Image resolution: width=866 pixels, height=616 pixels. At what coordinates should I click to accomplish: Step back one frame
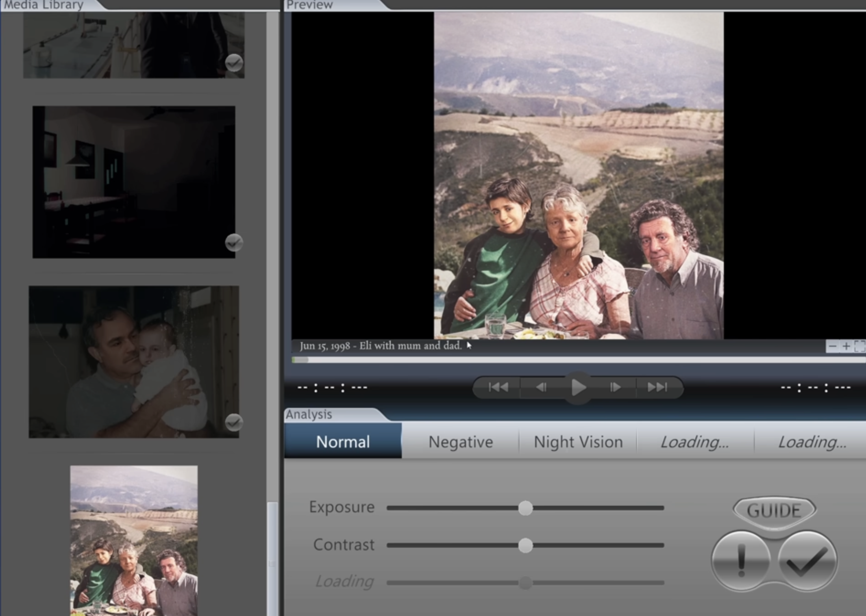541,387
